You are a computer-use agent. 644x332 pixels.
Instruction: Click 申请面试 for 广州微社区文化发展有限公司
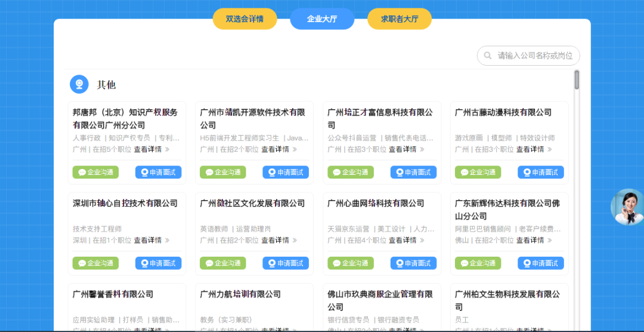[x=286, y=263]
